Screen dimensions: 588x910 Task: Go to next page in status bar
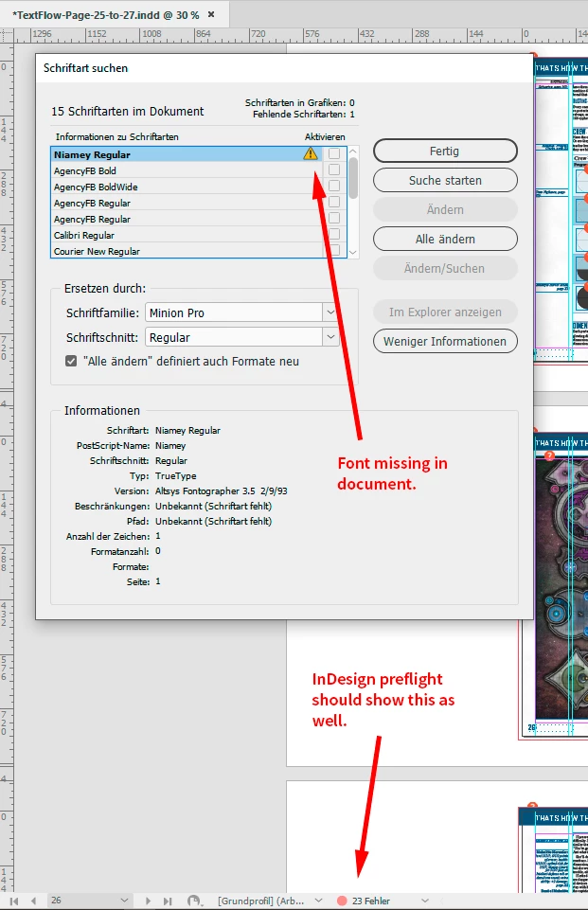click(148, 901)
